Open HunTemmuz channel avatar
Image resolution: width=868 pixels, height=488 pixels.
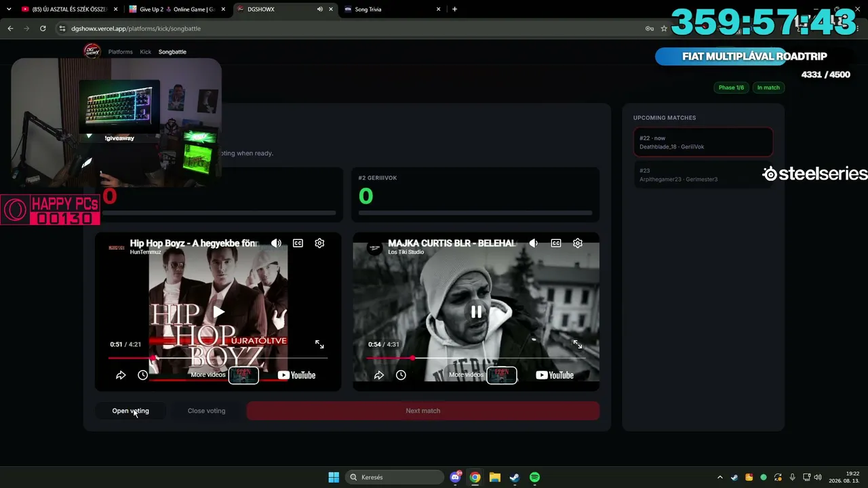point(117,247)
